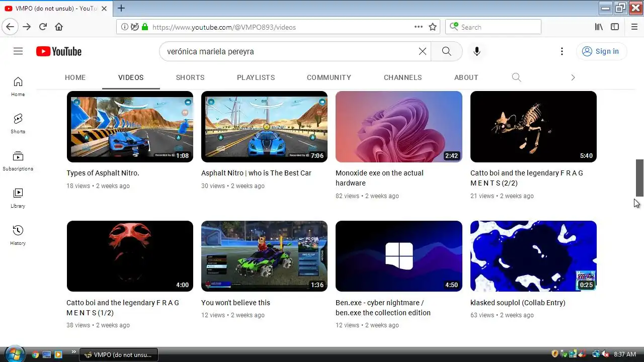Select the VMPO browser tab
This screenshot has width=644, height=362.
click(x=56, y=8)
